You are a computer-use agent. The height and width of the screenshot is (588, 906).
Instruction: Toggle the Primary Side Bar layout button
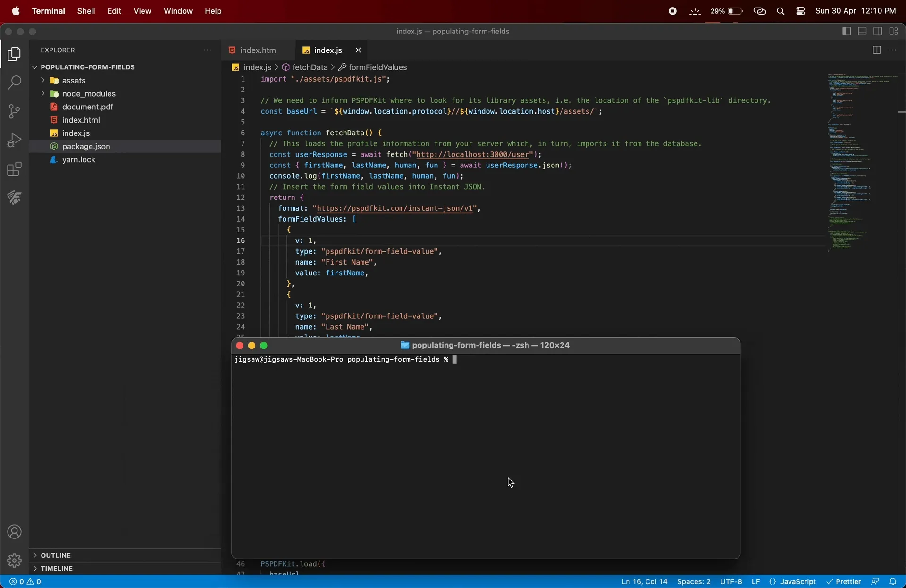tap(847, 32)
